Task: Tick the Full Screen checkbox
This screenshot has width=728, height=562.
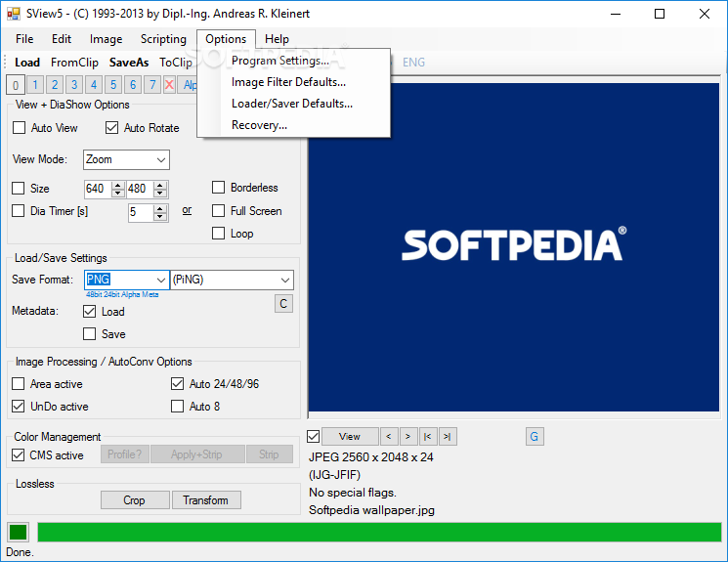Action: [218, 211]
